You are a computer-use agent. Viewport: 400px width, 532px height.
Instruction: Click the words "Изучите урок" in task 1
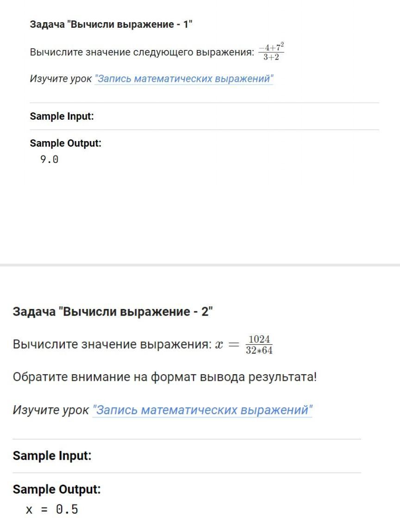[x=61, y=79]
